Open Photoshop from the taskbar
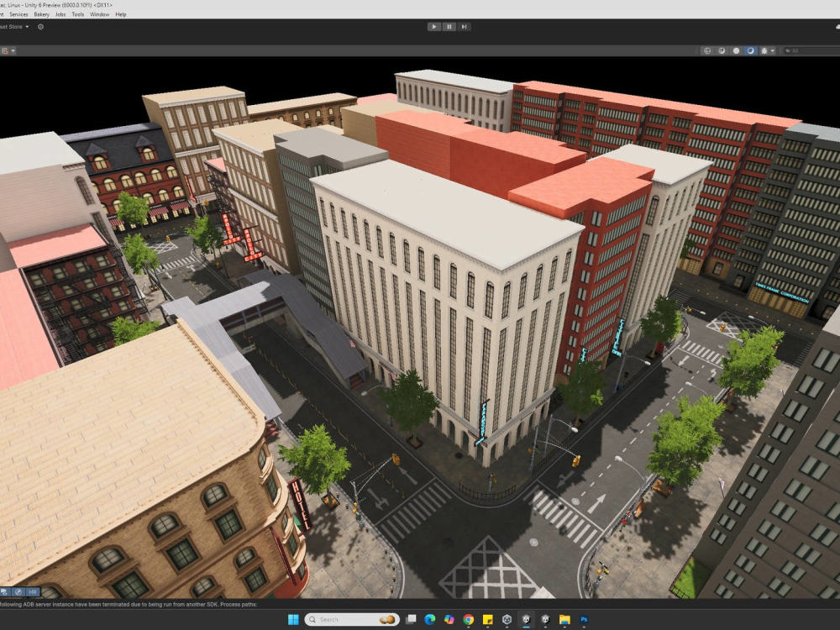This screenshot has height=630, width=840. [584, 619]
